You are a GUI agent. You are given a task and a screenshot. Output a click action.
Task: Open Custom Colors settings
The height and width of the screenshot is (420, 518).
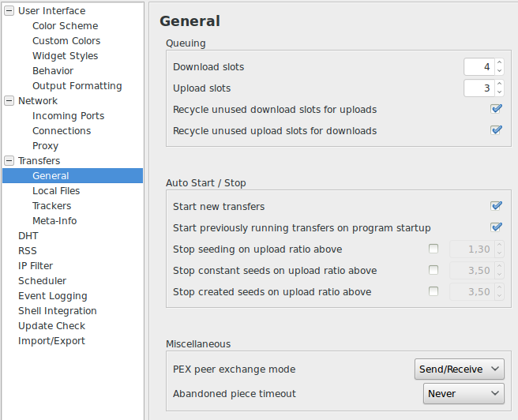pyautogui.click(x=66, y=40)
